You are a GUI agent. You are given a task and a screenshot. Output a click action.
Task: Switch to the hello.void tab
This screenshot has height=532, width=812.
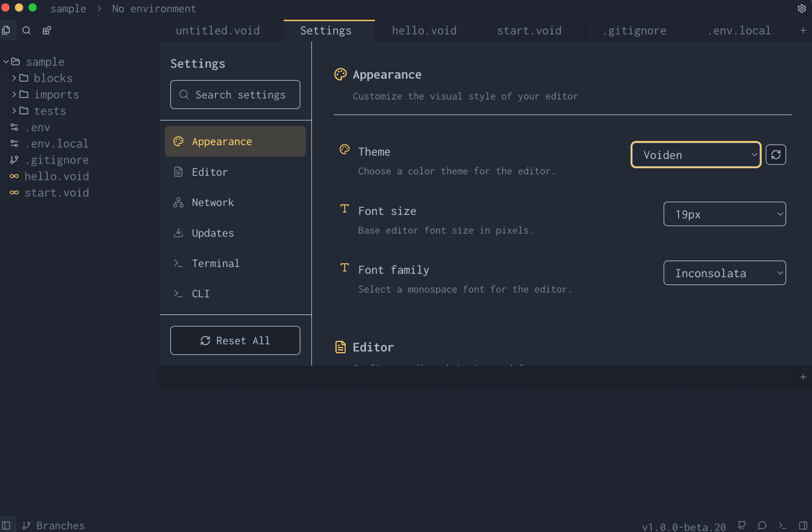pyautogui.click(x=424, y=30)
